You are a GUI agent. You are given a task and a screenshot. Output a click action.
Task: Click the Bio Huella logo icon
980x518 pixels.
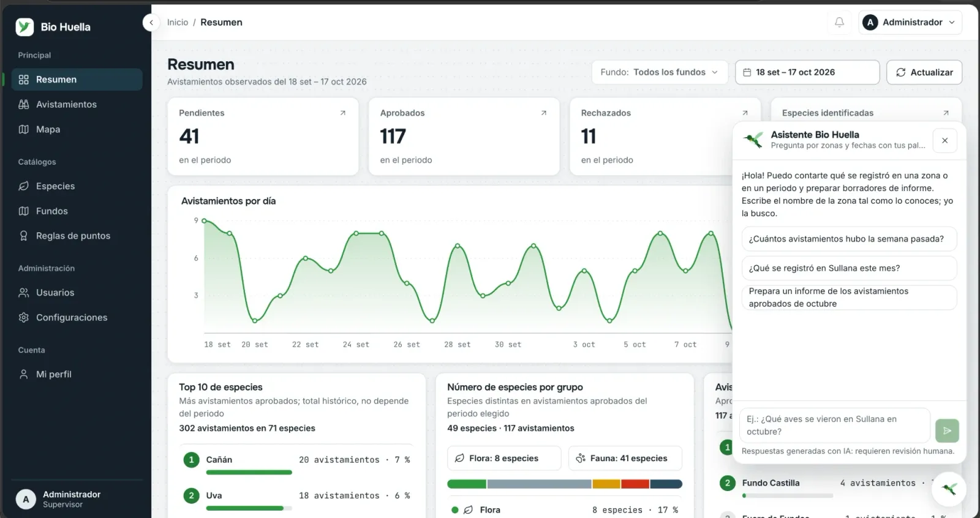(24, 27)
